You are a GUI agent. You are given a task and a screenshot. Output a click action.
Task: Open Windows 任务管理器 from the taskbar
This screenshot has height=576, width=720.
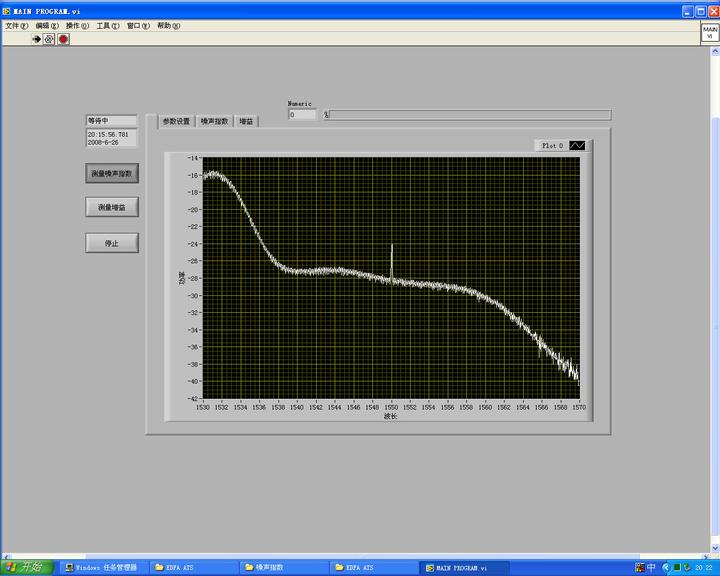pyautogui.click(x=102, y=567)
